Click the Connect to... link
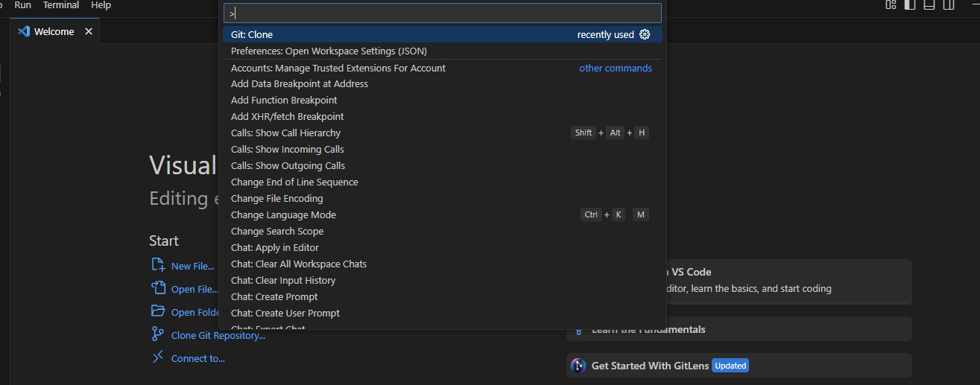 198,359
